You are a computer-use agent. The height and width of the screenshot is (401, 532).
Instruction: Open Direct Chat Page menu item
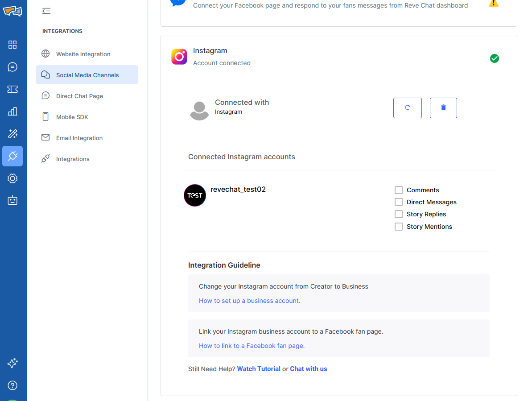click(87, 96)
